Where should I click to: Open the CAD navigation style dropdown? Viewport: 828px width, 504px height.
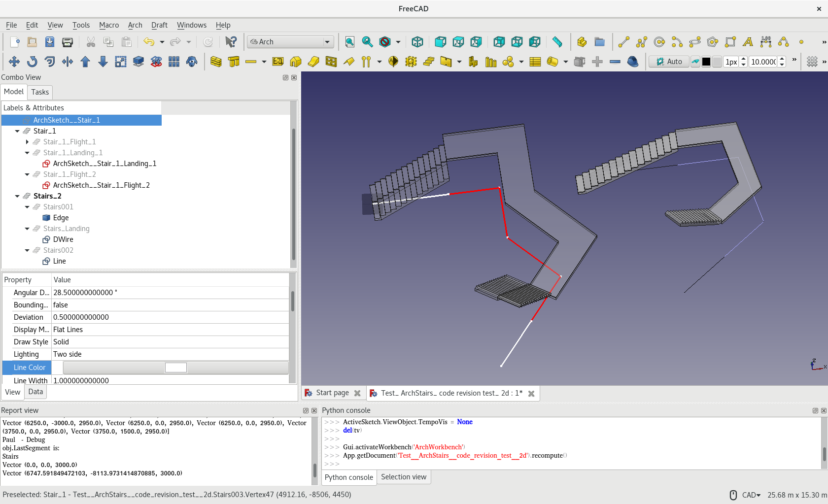[751, 495]
